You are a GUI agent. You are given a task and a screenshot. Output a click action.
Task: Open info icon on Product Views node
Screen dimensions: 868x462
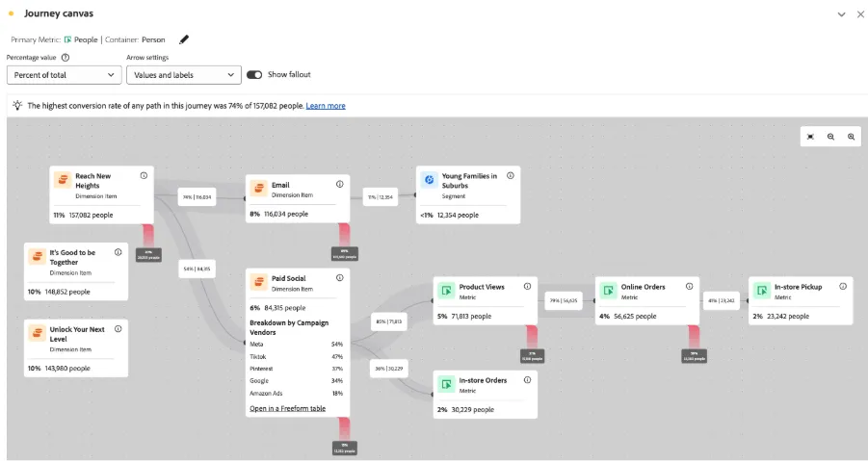528,286
